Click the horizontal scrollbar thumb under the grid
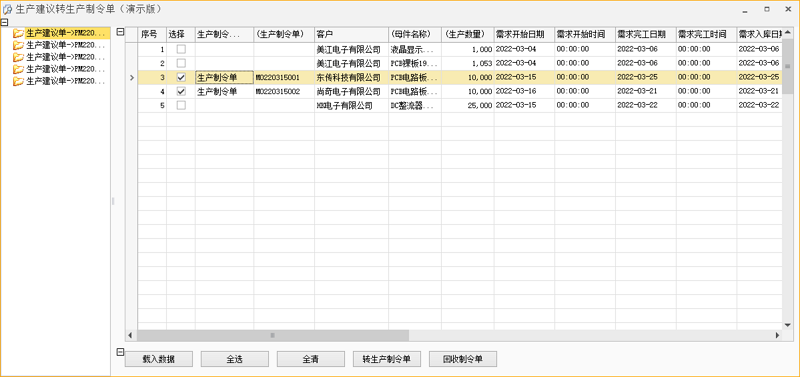 click(x=273, y=335)
